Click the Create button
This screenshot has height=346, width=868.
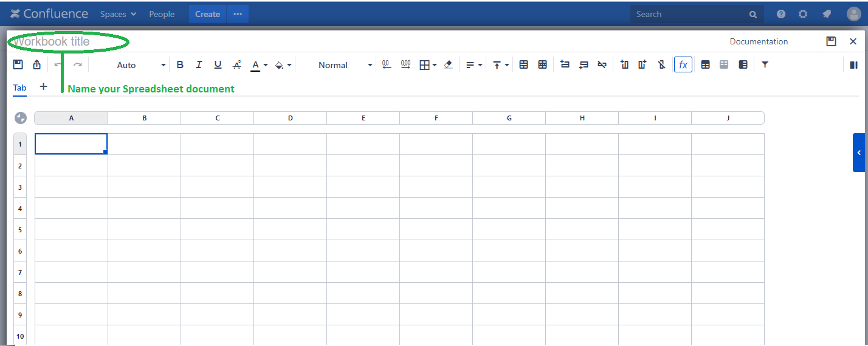point(207,14)
